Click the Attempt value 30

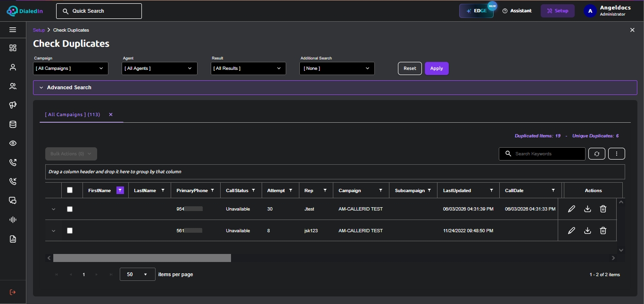pos(270,209)
